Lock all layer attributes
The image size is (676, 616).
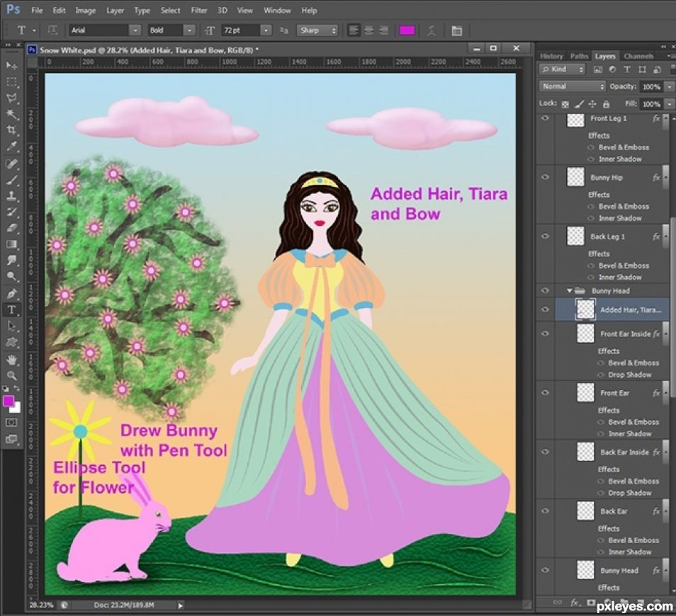pos(606,104)
